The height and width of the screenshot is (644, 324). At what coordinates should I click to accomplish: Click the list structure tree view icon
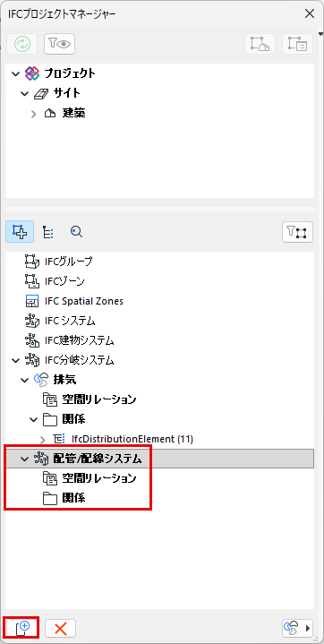298,44
